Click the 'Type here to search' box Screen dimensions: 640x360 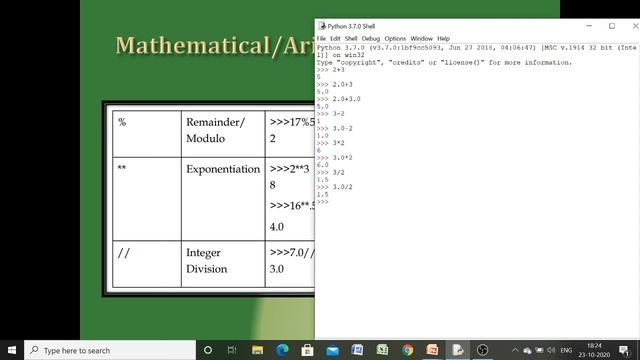110,350
